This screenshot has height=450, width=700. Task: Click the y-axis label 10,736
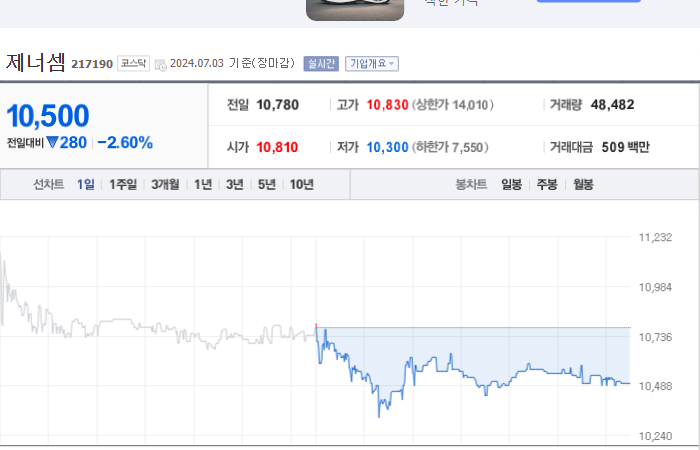(655, 338)
